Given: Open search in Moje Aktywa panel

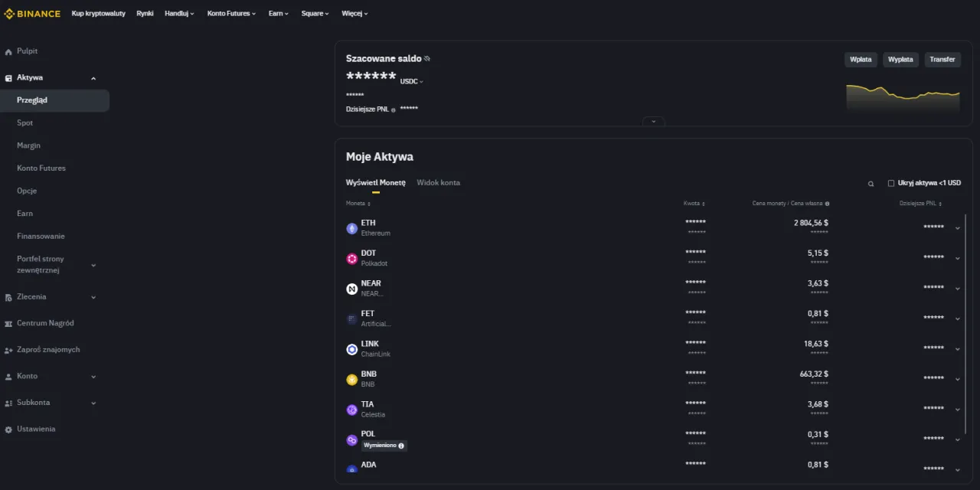Looking at the screenshot, I should pos(870,183).
